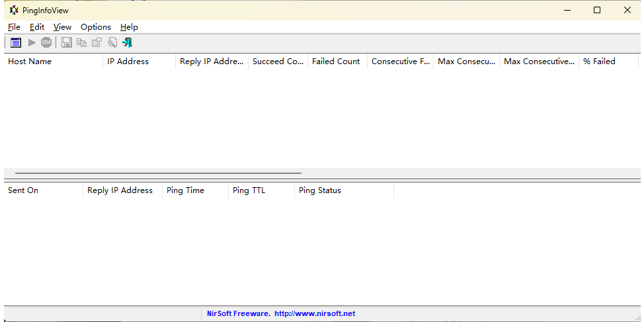Sort by the % Failed column header
Image resolution: width=644 pixels, height=322 pixels.
click(x=607, y=61)
